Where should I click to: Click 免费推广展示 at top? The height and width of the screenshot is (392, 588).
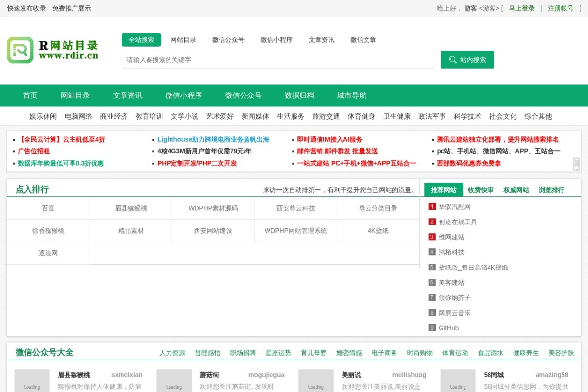click(x=72, y=8)
